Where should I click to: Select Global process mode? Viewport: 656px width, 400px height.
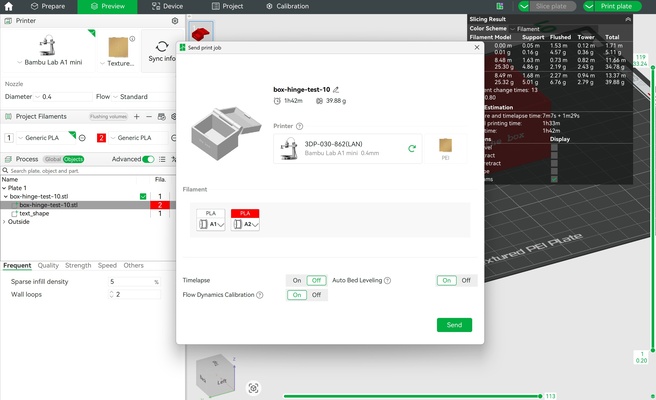click(53, 159)
